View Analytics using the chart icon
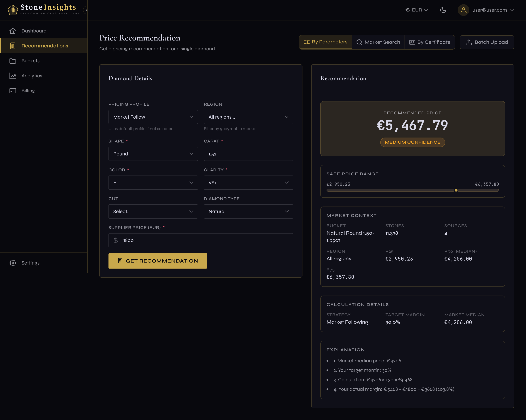The width and height of the screenshot is (526, 420). click(13, 76)
